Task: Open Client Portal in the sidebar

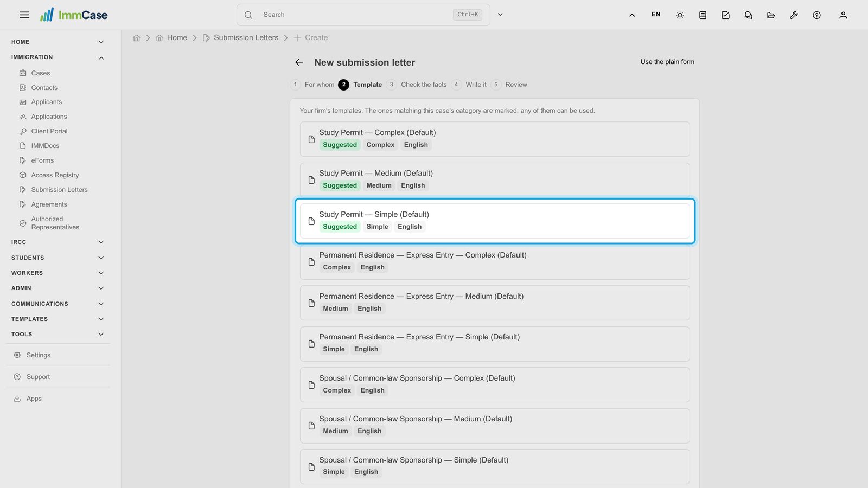Action: coord(49,131)
